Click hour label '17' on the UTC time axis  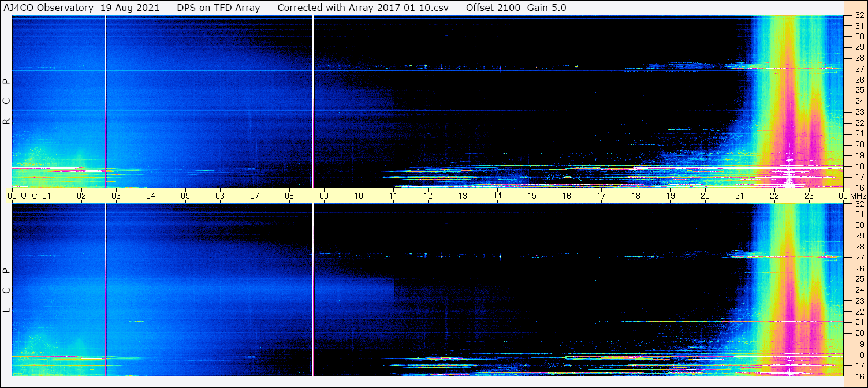(x=601, y=196)
